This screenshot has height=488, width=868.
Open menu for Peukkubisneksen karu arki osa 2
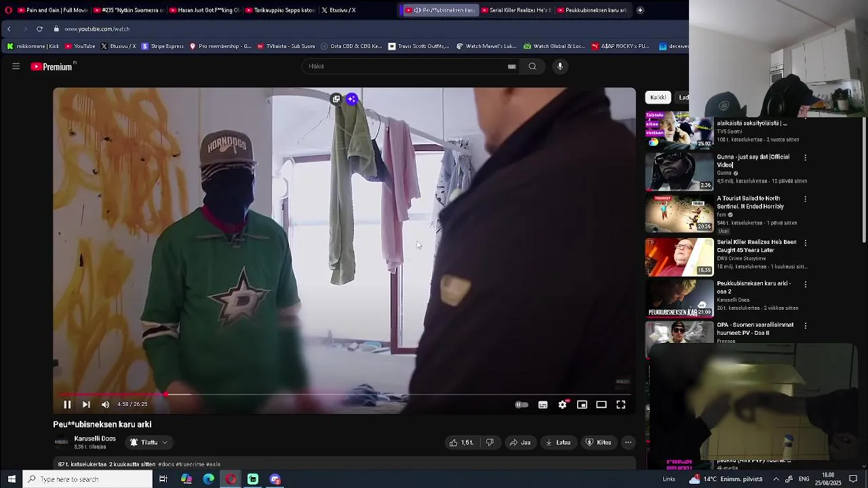(805, 285)
